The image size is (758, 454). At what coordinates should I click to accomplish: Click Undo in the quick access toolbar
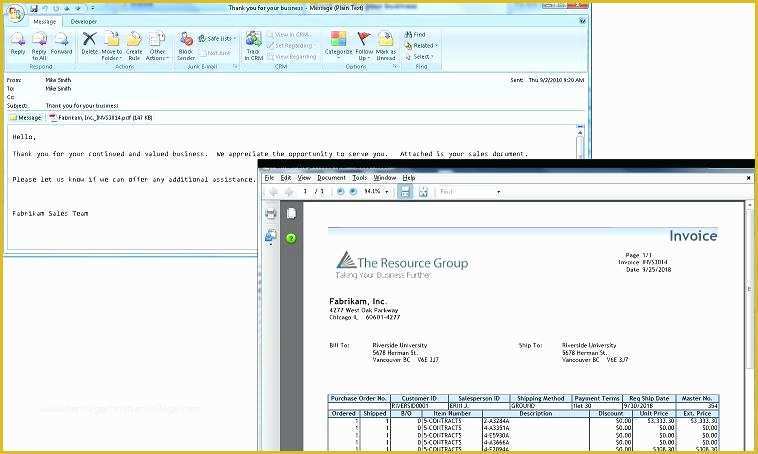coord(45,8)
